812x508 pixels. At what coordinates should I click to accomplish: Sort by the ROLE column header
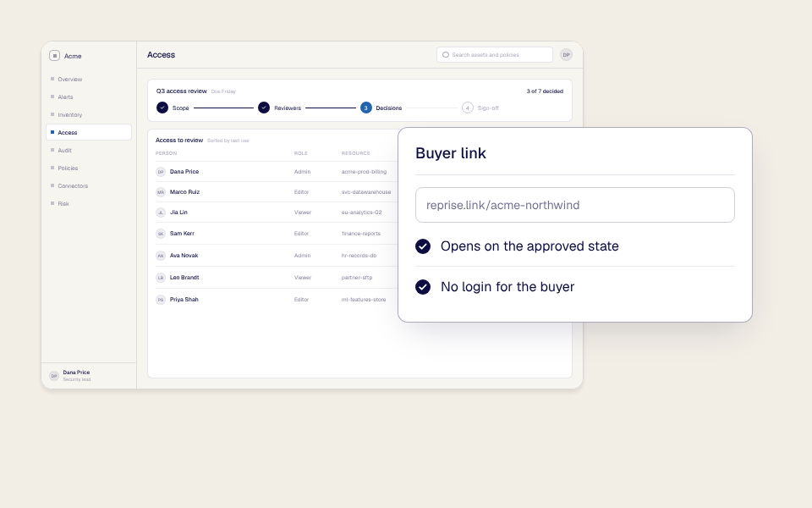(x=301, y=153)
